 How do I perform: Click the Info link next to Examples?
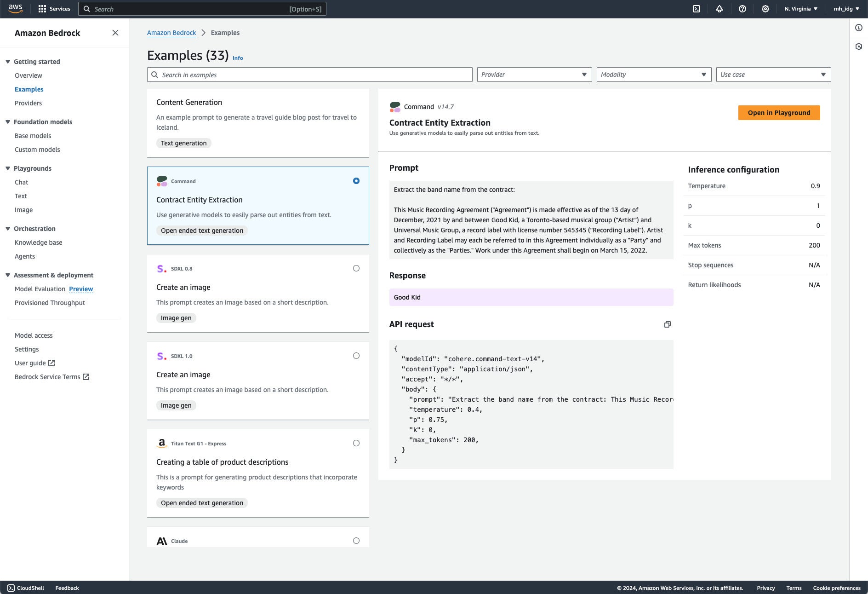(238, 58)
